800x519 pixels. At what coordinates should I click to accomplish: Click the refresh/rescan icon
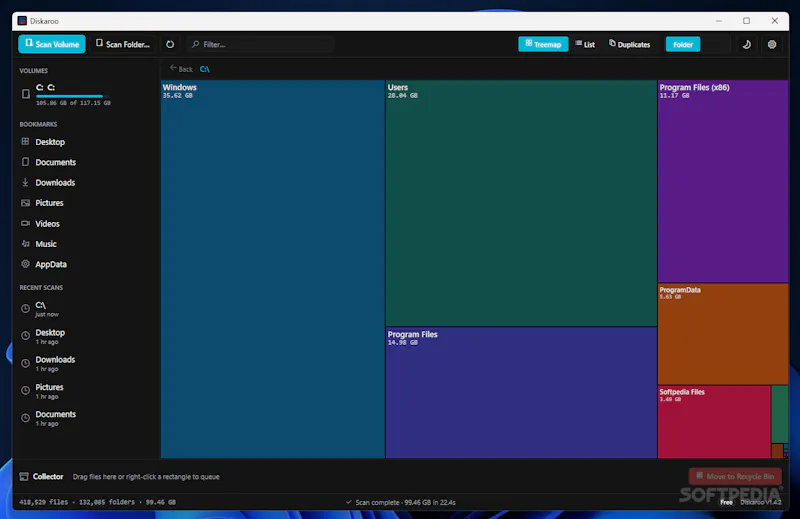pyautogui.click(x=170, y=44)
